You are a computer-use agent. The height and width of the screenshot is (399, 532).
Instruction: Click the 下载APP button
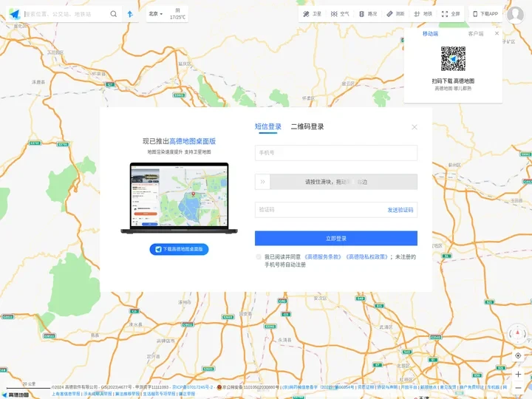point(485,14)
